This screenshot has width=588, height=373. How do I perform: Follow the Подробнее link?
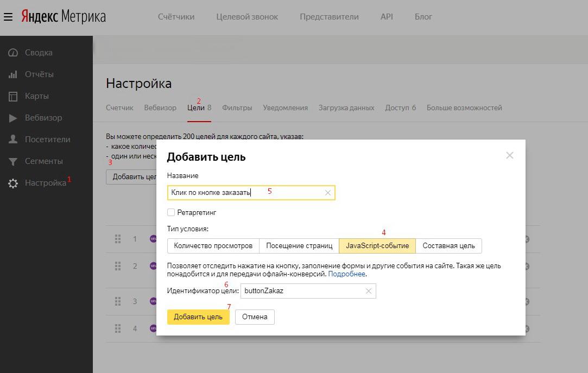[x=346, y=274]
